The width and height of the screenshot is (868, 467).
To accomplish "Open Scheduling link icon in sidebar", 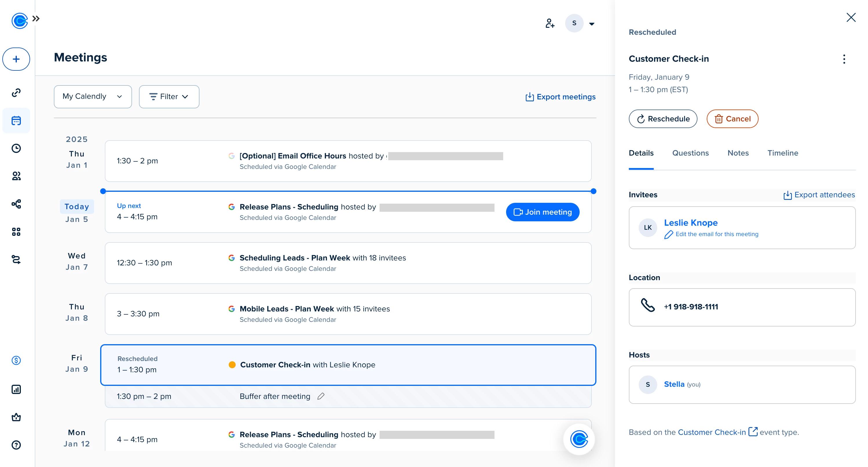I will 16,93.
